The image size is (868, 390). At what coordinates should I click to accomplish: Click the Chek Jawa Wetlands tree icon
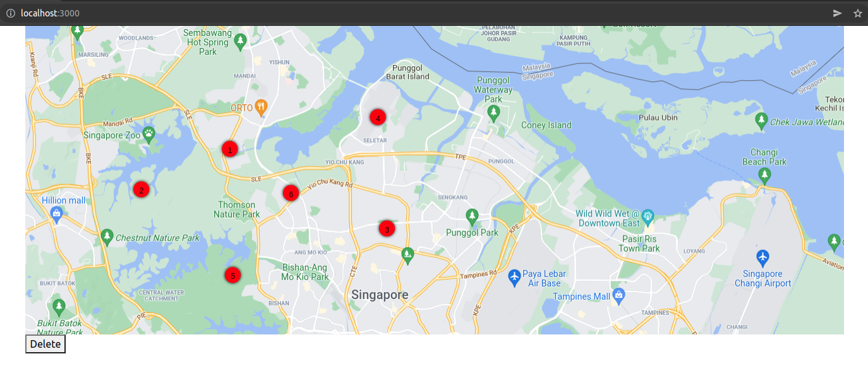761,121
